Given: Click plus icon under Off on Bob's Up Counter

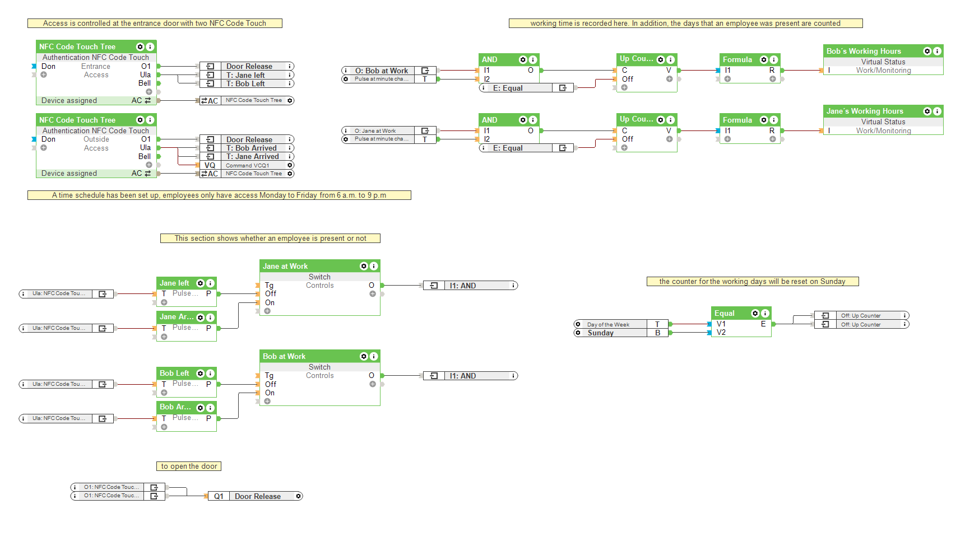Looking at the screenshot, I should coord(624,87).
